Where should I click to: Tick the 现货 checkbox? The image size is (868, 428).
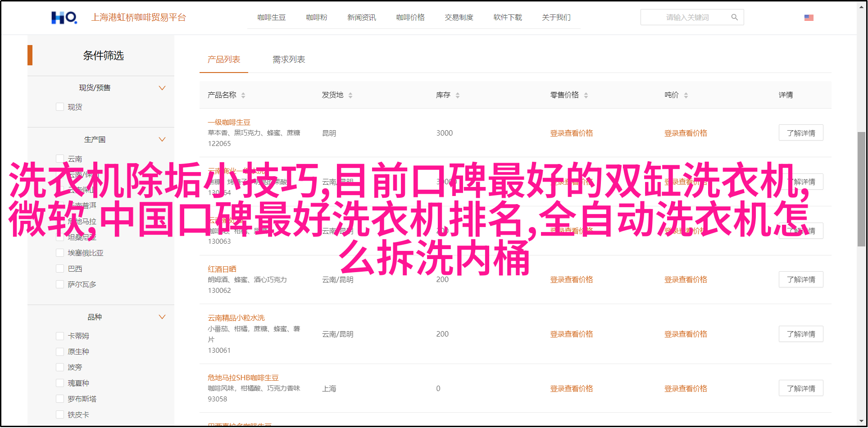point(60,107)
